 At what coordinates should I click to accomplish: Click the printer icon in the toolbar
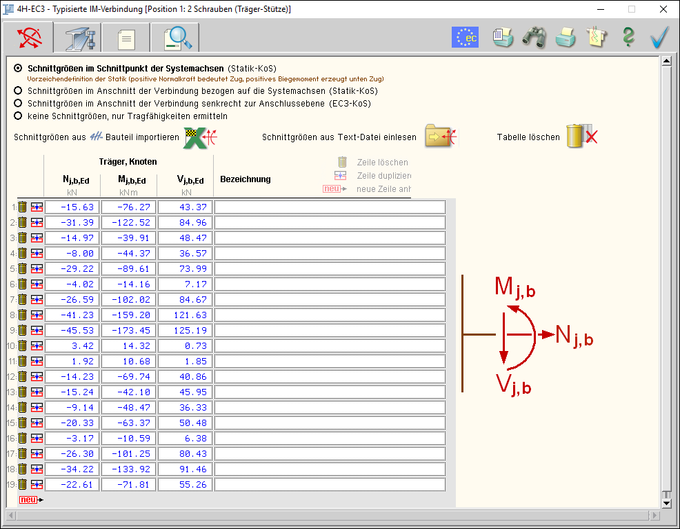coord(566,38)
